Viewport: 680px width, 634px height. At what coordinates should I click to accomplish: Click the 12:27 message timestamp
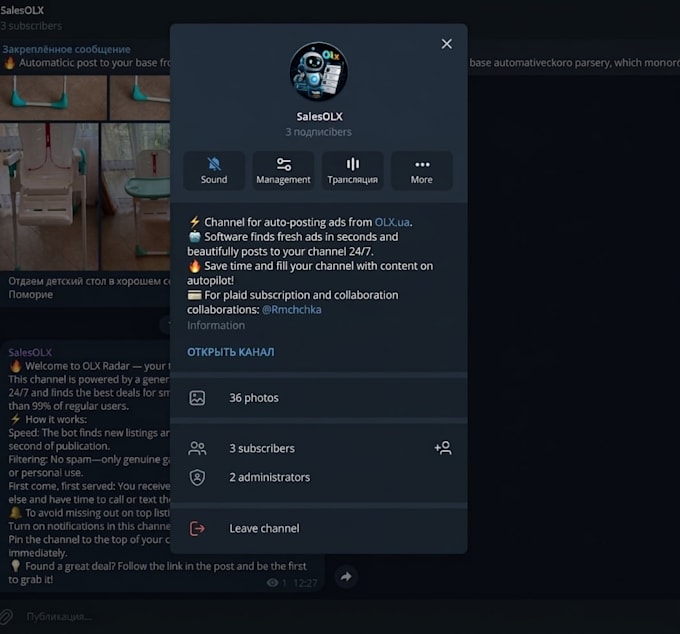click(305, 583)
